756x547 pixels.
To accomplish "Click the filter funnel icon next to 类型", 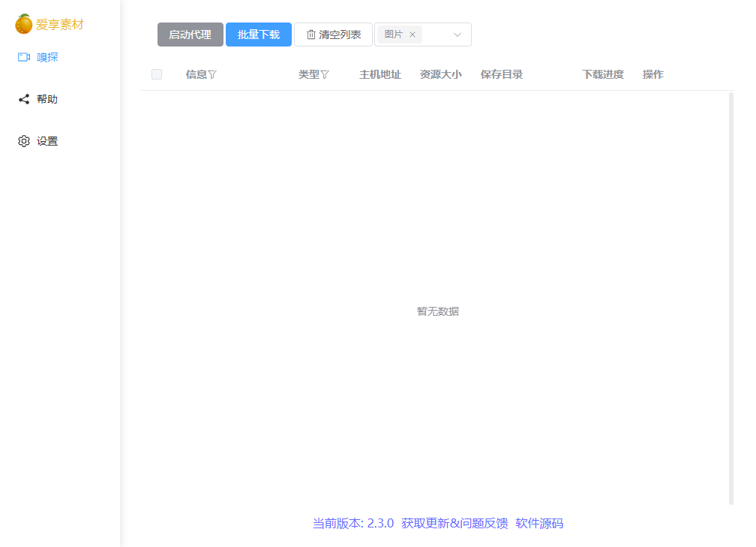I will point(325,74).
